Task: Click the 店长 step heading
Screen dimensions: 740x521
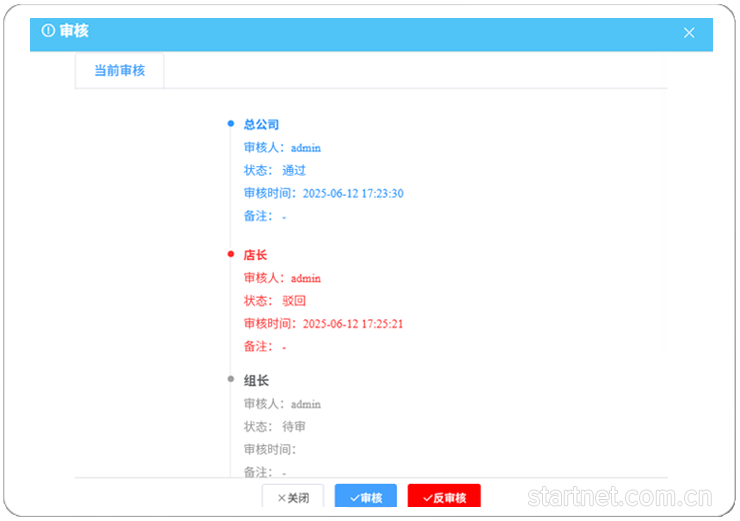Action: coord(255,255)
